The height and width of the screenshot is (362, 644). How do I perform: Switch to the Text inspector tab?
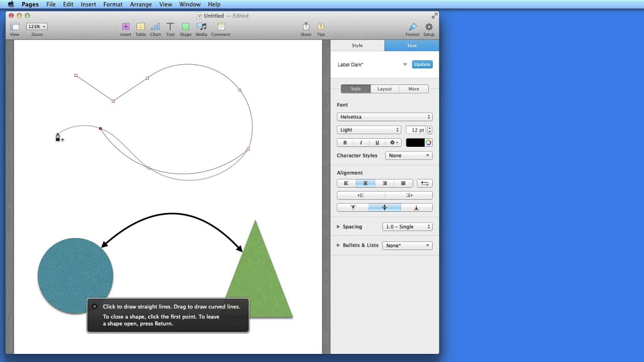pos(412,46)
